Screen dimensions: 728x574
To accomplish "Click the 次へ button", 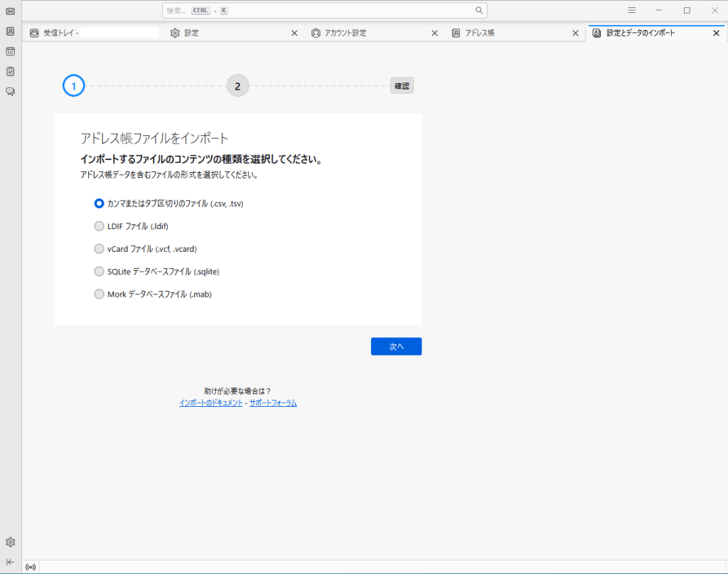I will tap(396, 346).
